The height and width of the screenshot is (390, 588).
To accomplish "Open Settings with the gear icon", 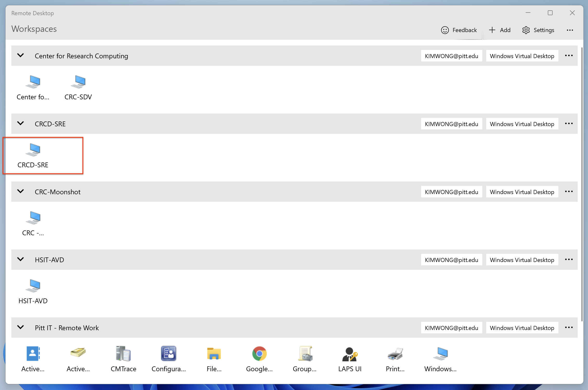I will pyautogui.click(x=538, y=30).
